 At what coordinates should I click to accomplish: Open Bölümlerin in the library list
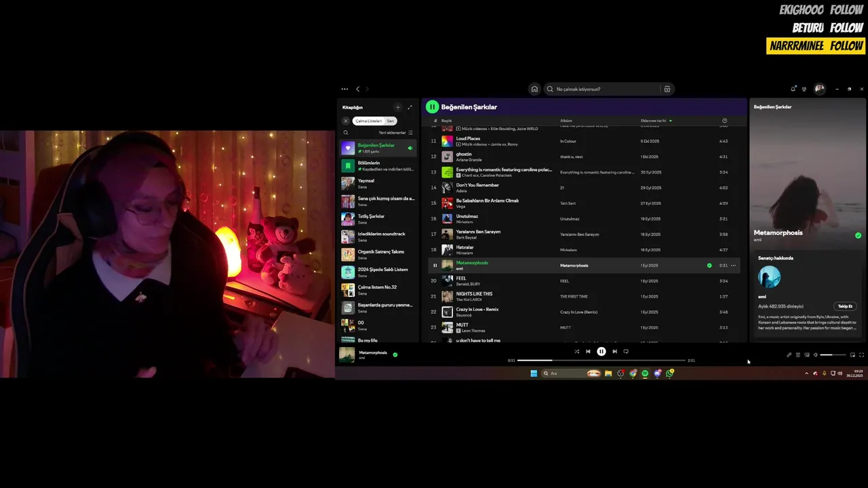tap(378, 166)
